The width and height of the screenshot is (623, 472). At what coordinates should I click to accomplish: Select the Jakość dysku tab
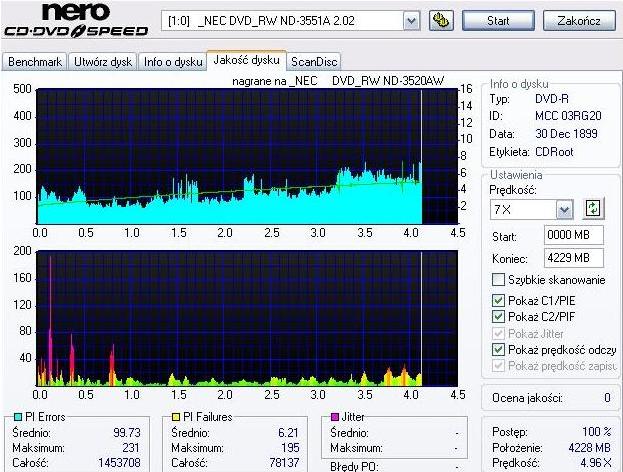pyautogui.click(x=246, y=60)
